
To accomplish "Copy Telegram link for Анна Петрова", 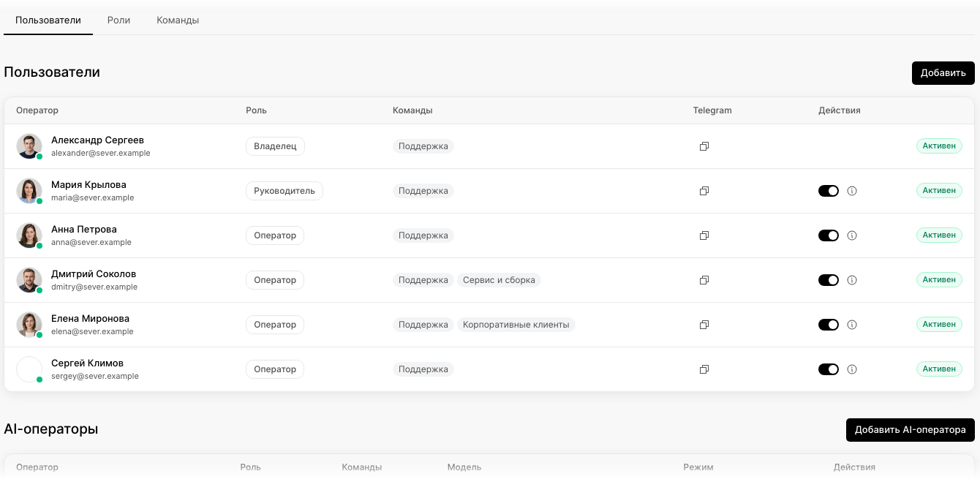I will (x=704, y=235).
